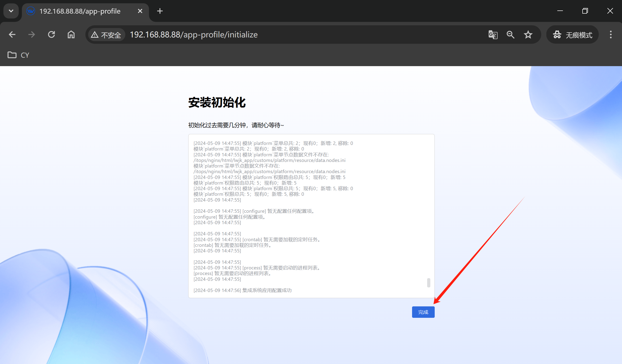The width and height of the screenshot is (622, 364).
Task: Click the zoom magnifier icon in address bar
Action: tap(510, 35)
